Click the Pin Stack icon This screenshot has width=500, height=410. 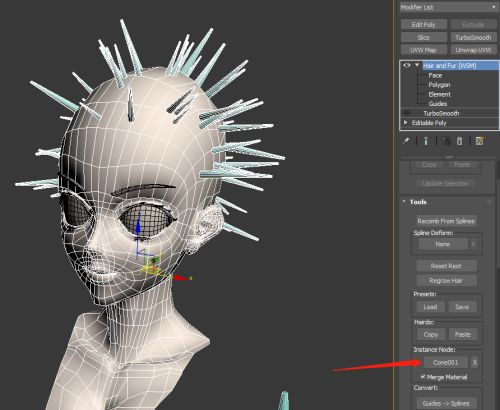point(406,141)
